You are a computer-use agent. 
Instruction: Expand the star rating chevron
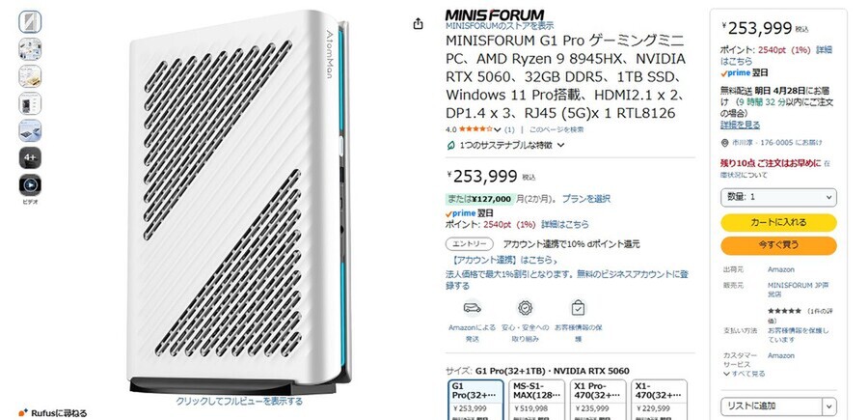pos(497,129)
